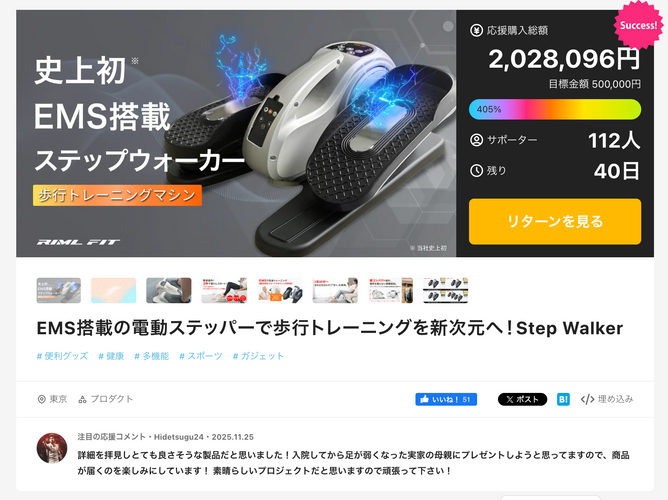Open returns with リターンを見る button
The width and height of the screenshot is (668, 500).
[x=555, y=221]
